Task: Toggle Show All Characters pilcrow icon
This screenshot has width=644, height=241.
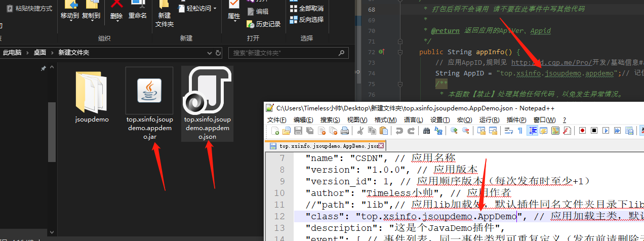Action: click(520, 131)
